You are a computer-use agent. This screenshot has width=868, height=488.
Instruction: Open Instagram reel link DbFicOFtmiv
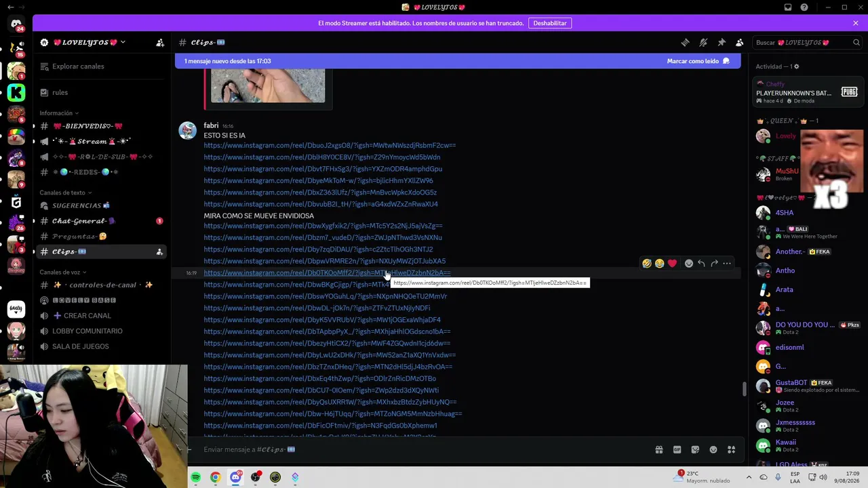click(x=320, y=426)
